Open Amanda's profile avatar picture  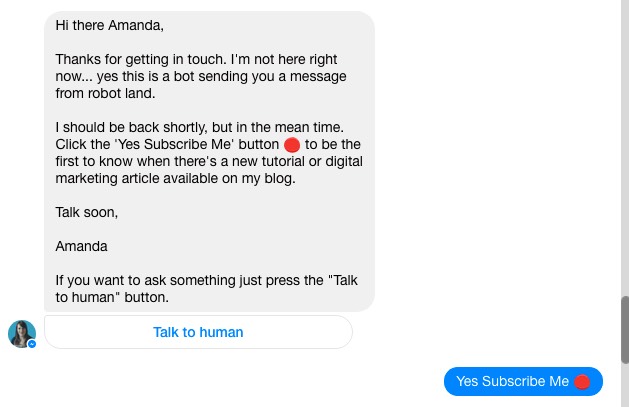(22, 334)
